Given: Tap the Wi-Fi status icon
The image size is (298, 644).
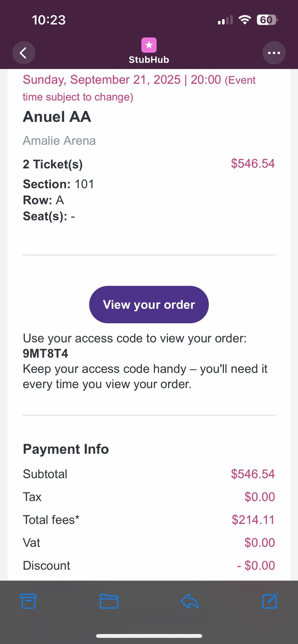Looking at the screenshot, I should tap(245, 19).
